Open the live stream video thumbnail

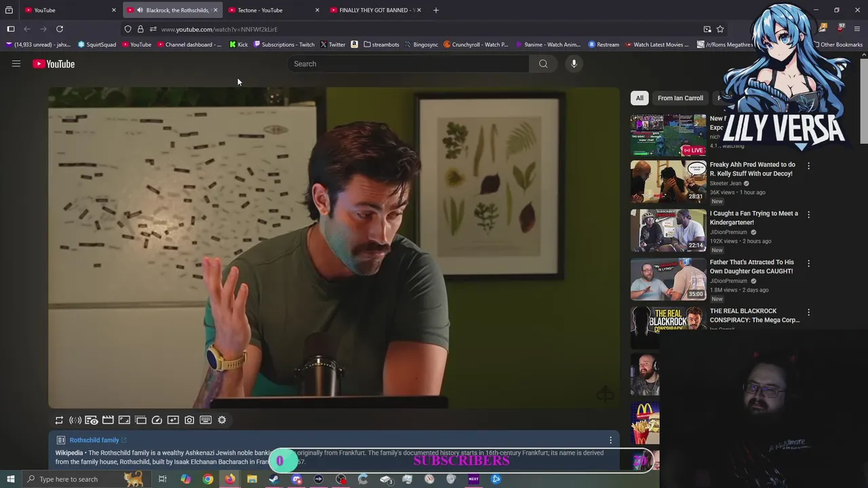point(668,135)
